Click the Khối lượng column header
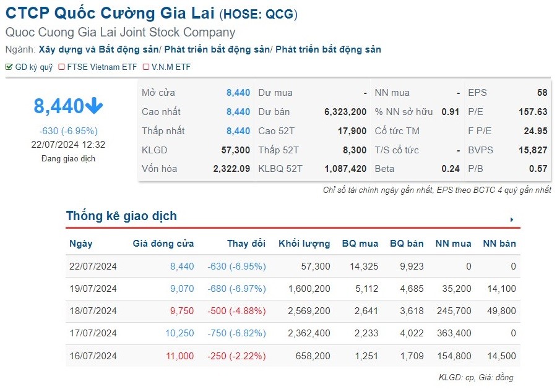 [304, 244]
